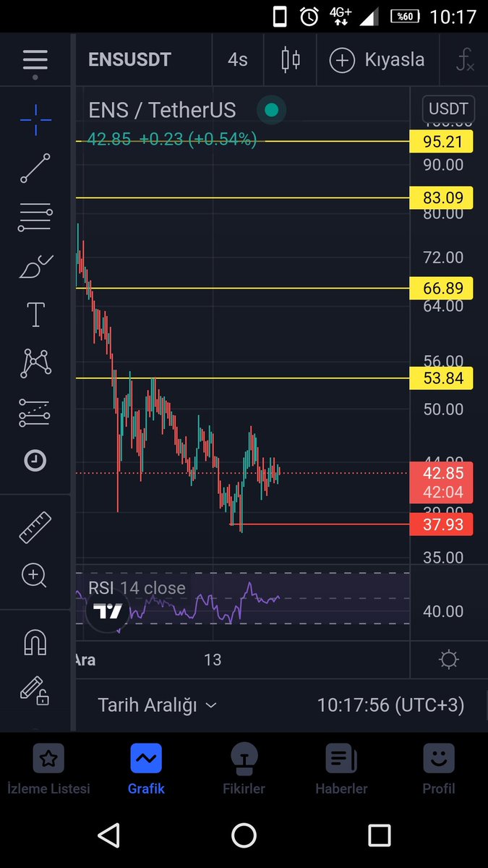Viewport: 488px width, 868px height.
Task: Tap the Android recent apps button
Action: point(380,835)
